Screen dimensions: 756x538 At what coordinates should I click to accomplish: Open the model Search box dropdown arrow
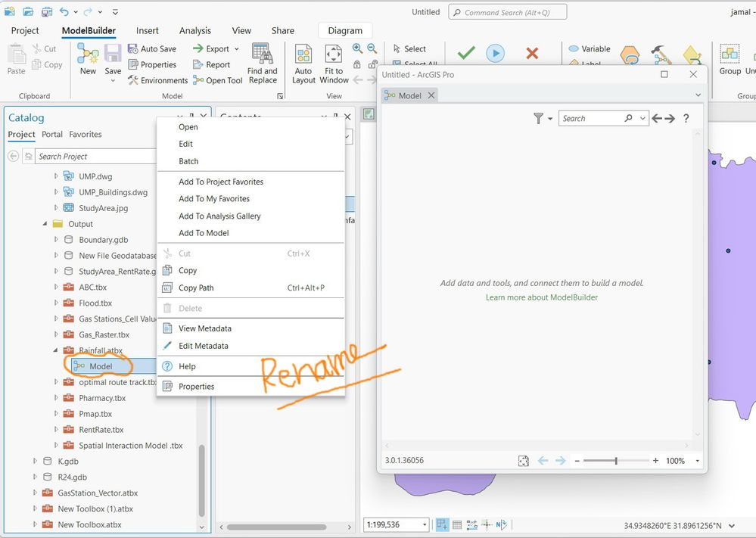point(642,118)
